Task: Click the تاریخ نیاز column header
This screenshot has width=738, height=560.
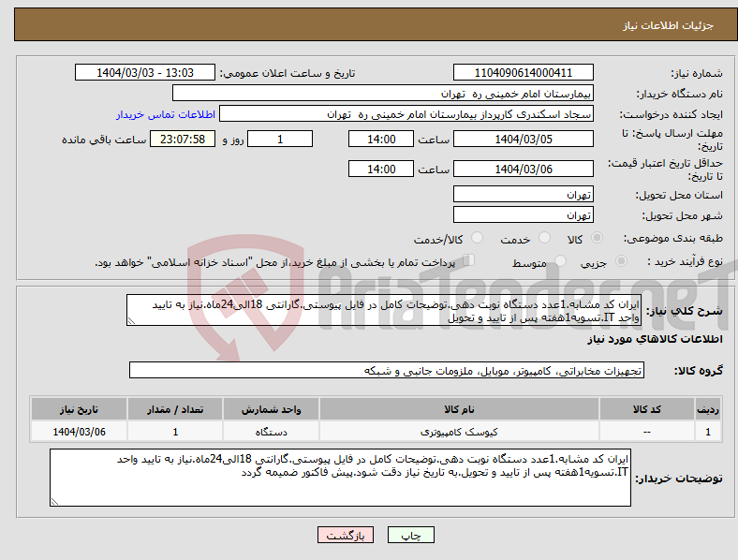Action: coord(79,409)
